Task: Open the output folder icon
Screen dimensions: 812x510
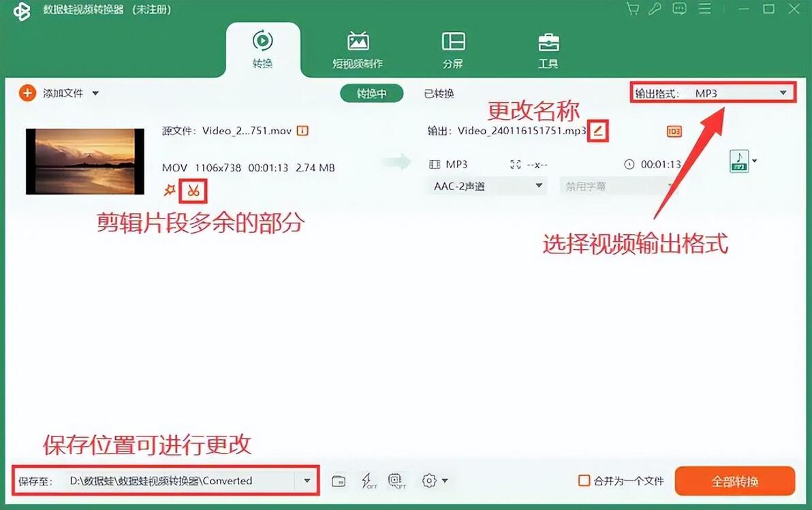Action: (x=338, y=481)
